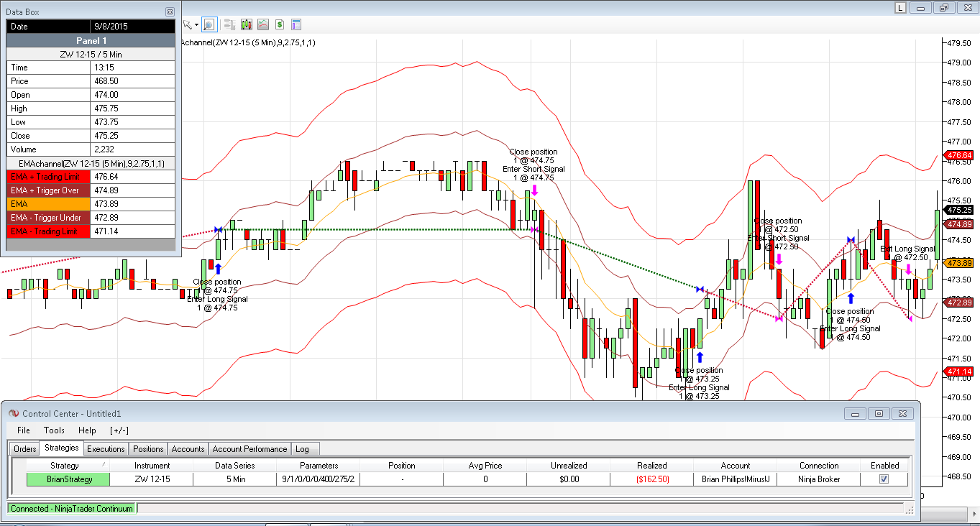Click the NinjaTrader logo in Control Center title
Image resolution: width=980 pixels, height=526 pixels.
tap(14, 413)
